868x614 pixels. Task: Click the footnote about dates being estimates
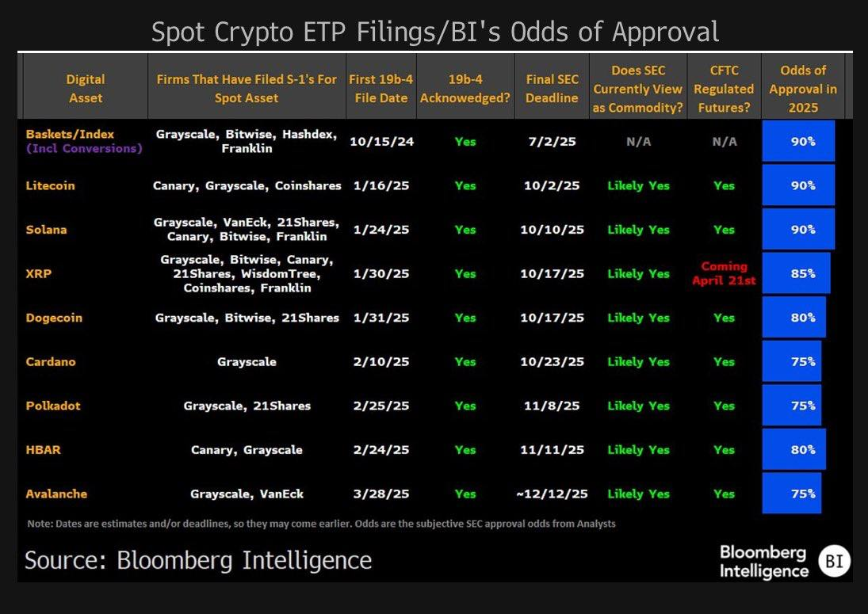pyautogui.click(x=321, y=524)
